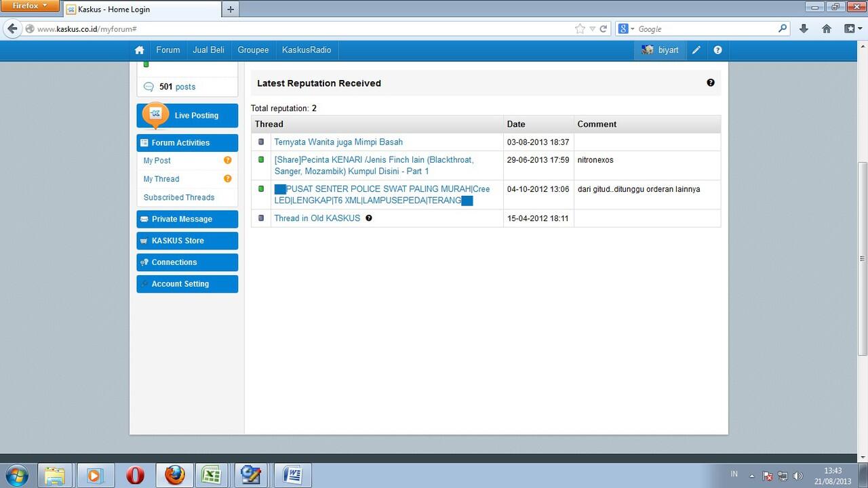Open the PUSAT SENTER POLICE SWAT thread
Viewport: 868px width, 488px height.
pyautogui.click(x=382, y=195)
